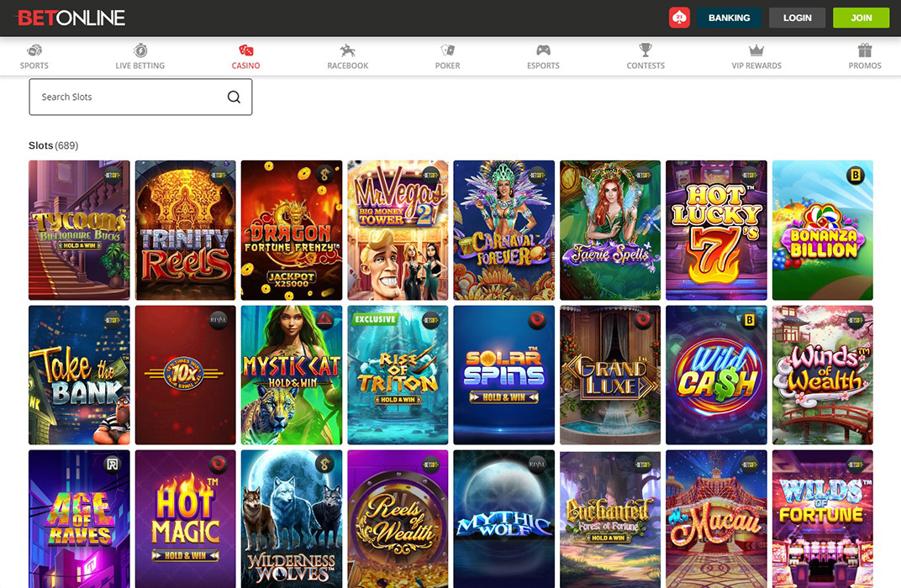This screenshot has width=901, height=588.
Task: Open the Mystic Cat slot game
Action: point(291,375)
